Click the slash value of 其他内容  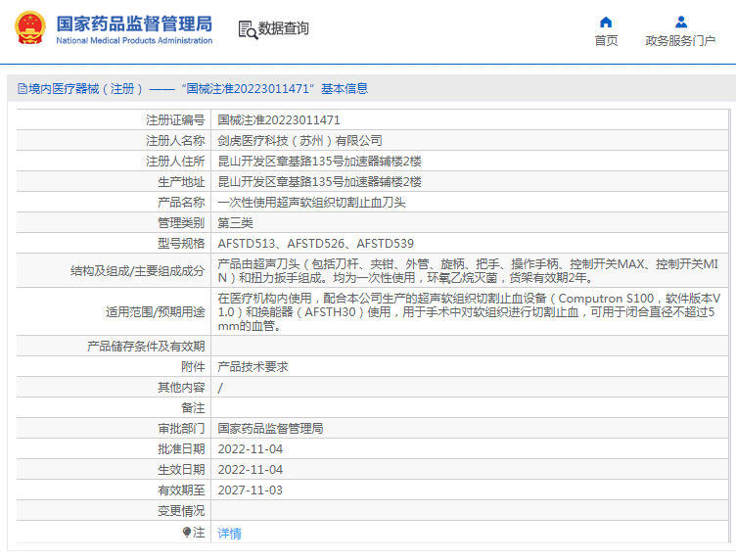click(220, 388)
